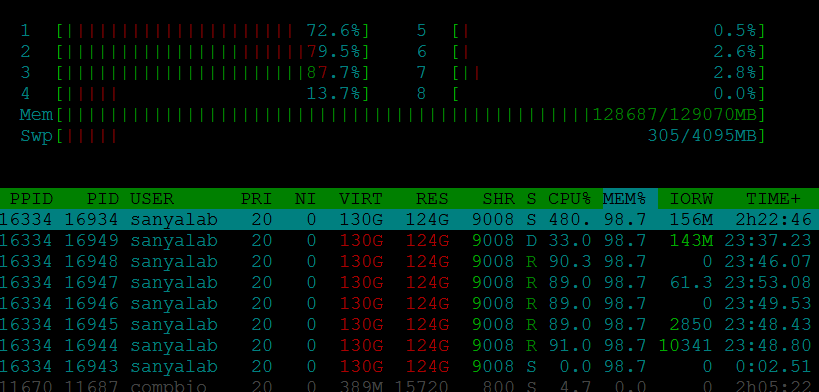Sort by the VIRT column header
This screenshot has height=392, width=819.
[x=360, y=199]
